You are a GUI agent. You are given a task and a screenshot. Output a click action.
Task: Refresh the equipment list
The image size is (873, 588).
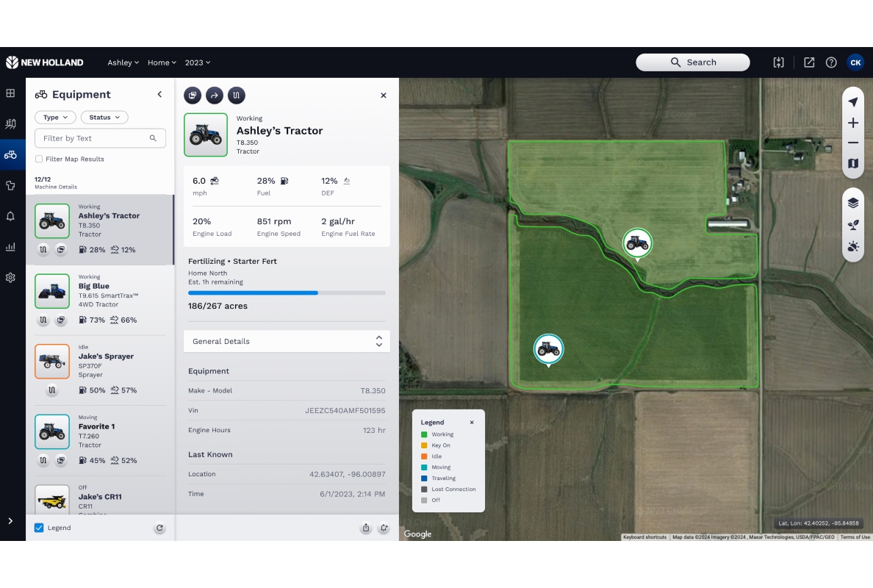159,528
